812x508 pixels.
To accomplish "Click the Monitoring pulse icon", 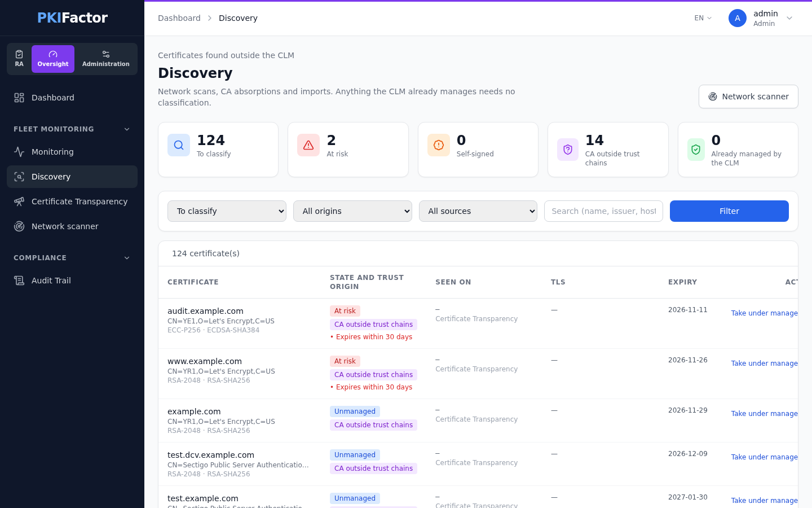I will pos(19,152).
